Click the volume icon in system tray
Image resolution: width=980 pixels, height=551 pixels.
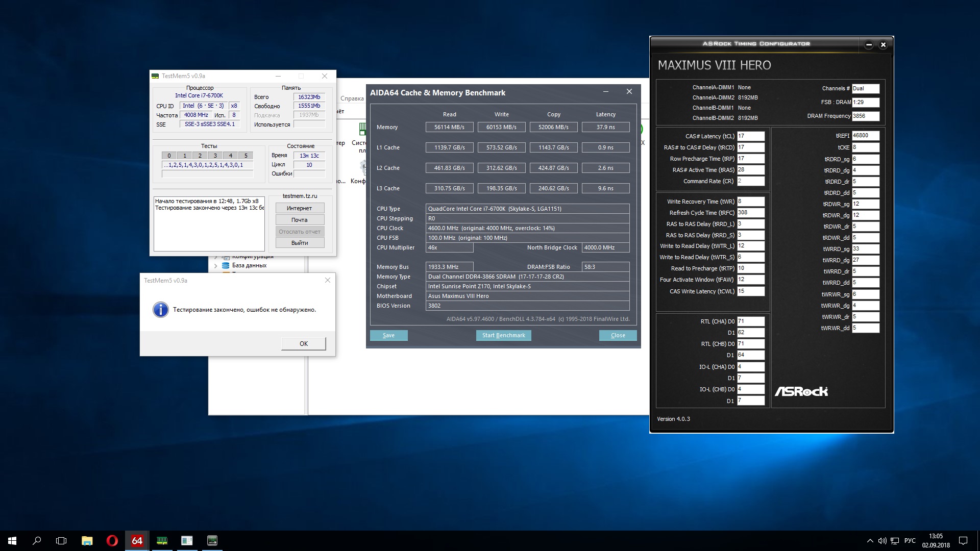click(882, 541)
